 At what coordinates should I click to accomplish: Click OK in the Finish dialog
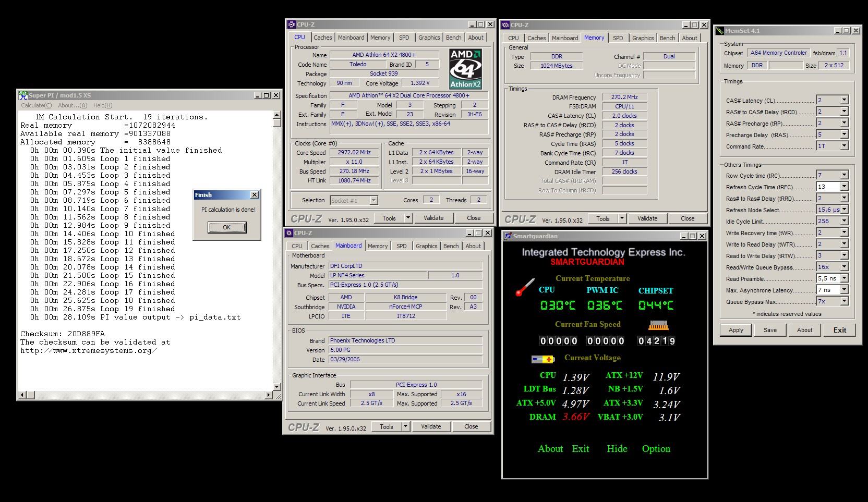tap(227, 227)
